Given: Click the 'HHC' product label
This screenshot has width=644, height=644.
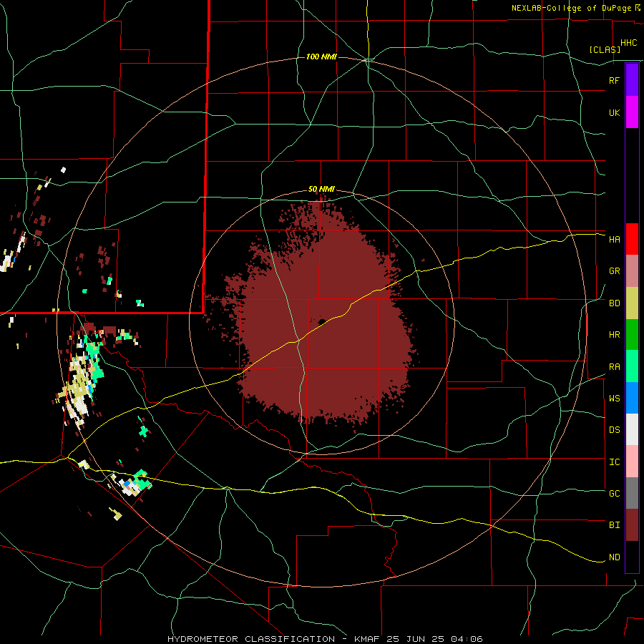Looking at the screenshot, I should point(628,43).
